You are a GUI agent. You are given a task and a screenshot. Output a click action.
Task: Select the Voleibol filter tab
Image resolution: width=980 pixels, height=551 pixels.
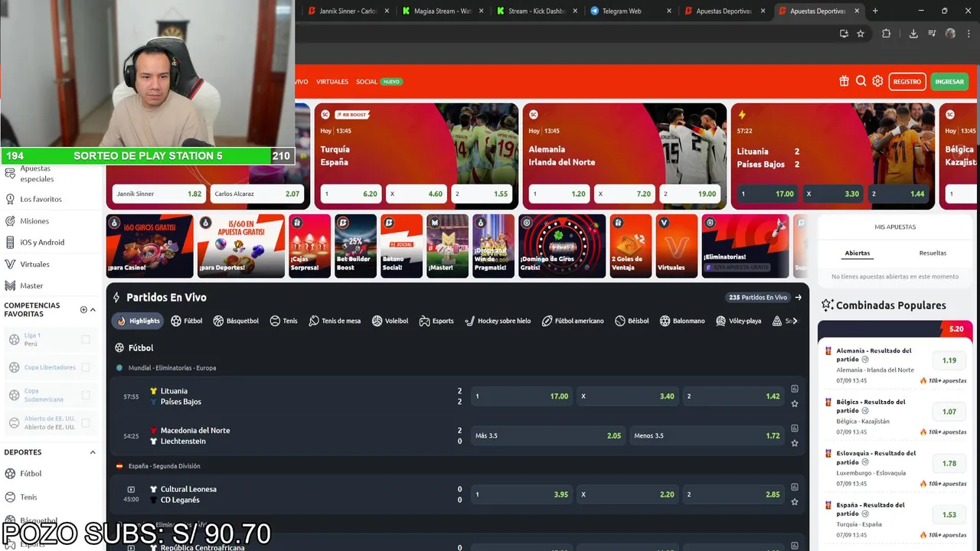[391, 321]
